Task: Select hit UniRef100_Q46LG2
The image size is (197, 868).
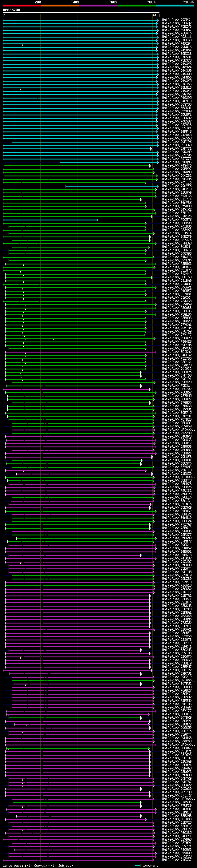Action: [177, 355]
